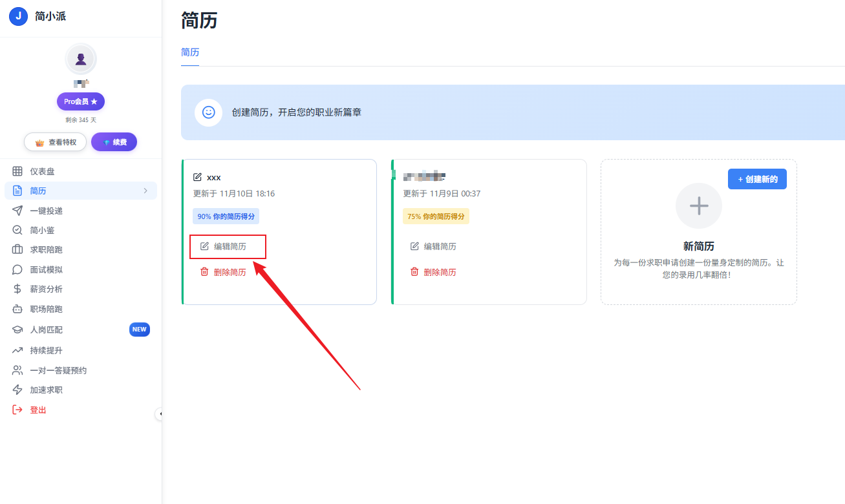Open the 仪表盘 dashboard icon
The image size is (845, 504).
(x=18, y=171)
